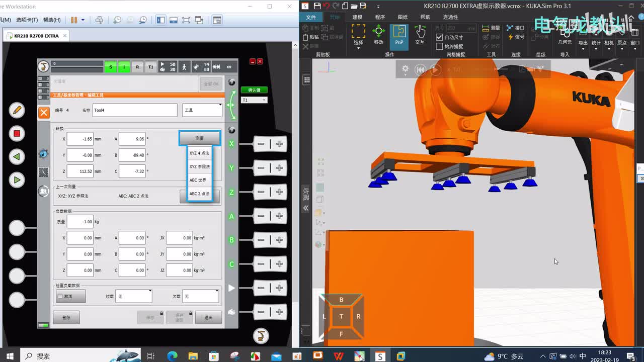Click the B face of the view cube
644x362 pixels.
point(341,300)
